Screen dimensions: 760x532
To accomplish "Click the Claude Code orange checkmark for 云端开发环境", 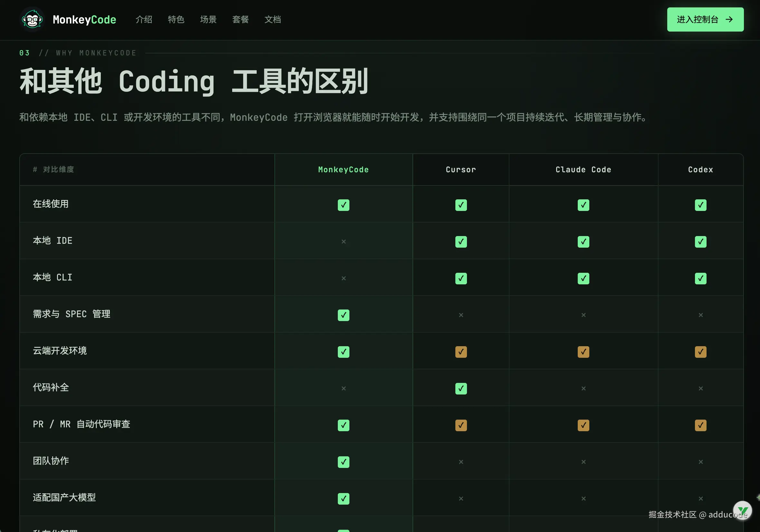I will click(x=583, y=352).
